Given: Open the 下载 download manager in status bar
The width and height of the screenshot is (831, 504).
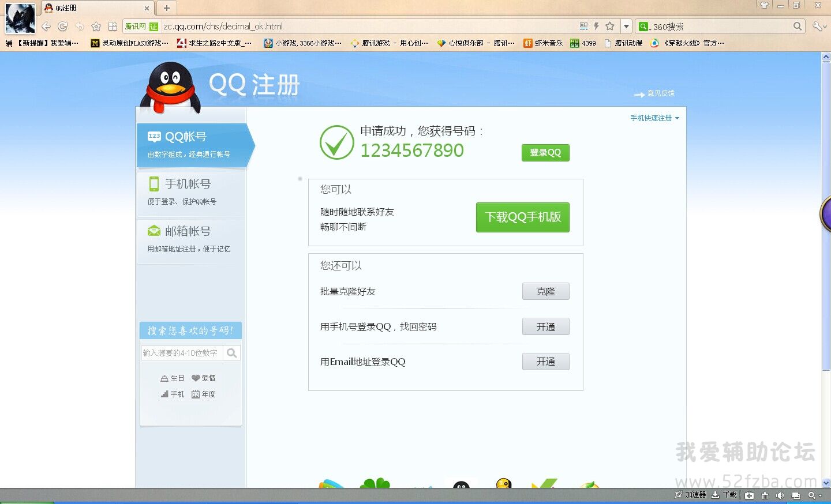Looking at the screenshot, I should pyautogui.click(x=724, y=495).
